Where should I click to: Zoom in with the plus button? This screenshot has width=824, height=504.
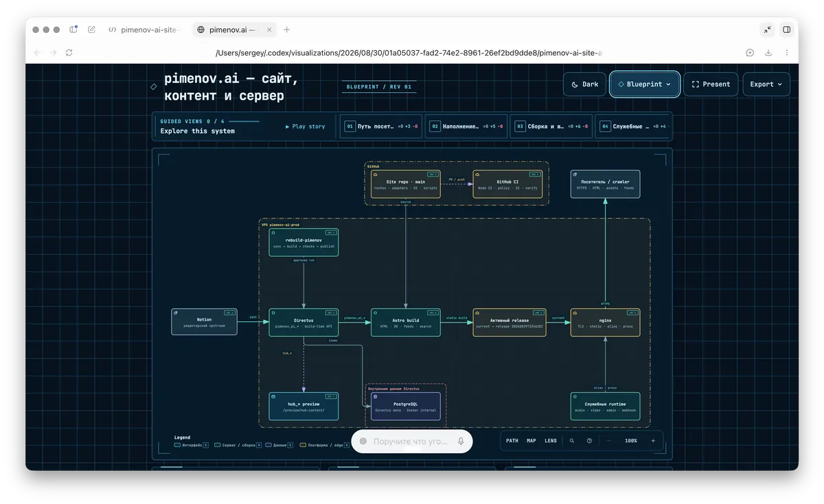(x=653, y=441)
